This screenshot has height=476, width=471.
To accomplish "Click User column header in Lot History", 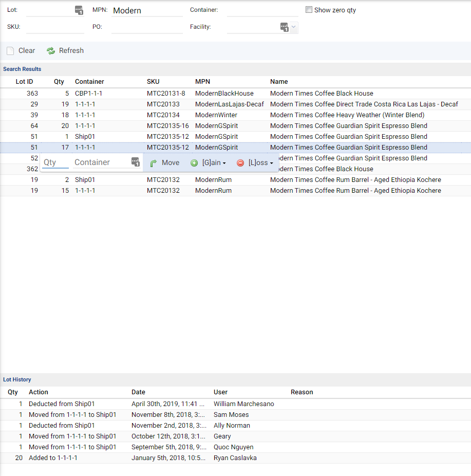I will (220, 392).
